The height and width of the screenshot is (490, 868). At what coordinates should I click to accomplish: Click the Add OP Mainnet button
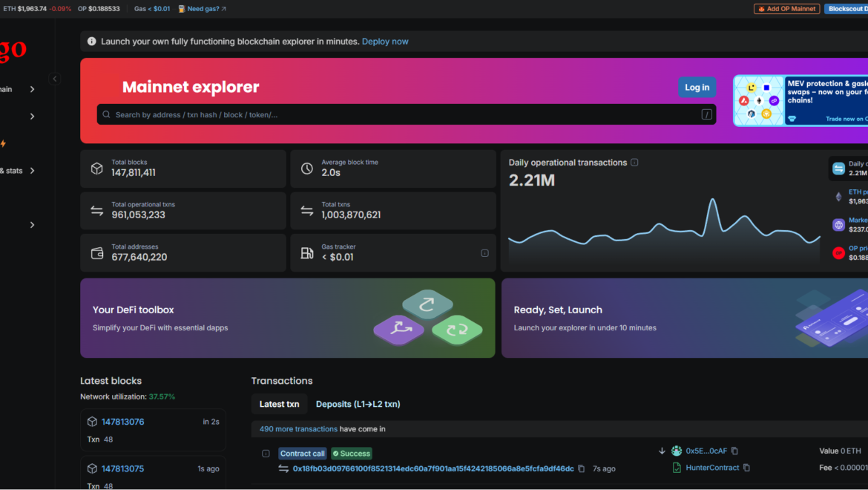tap(786, 9)
